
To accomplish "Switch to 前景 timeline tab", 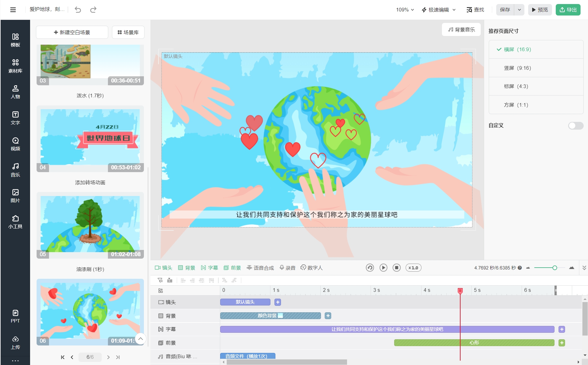I will [x=232, y=268].
